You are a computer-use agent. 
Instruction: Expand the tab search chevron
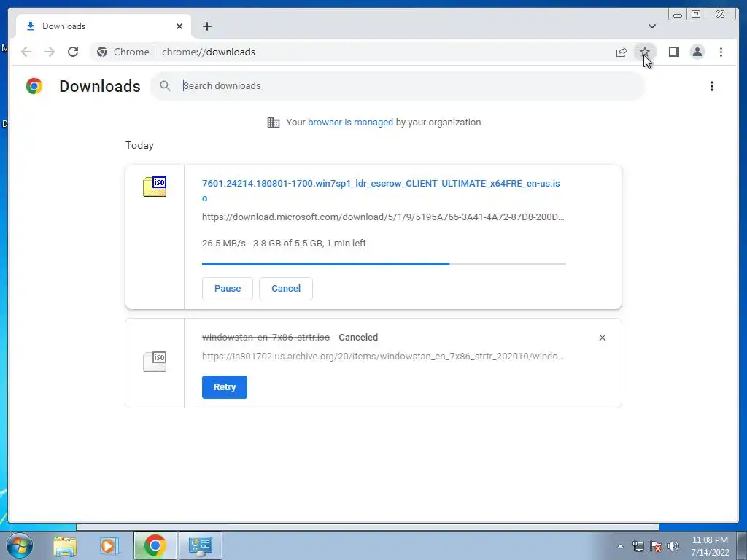652,26
